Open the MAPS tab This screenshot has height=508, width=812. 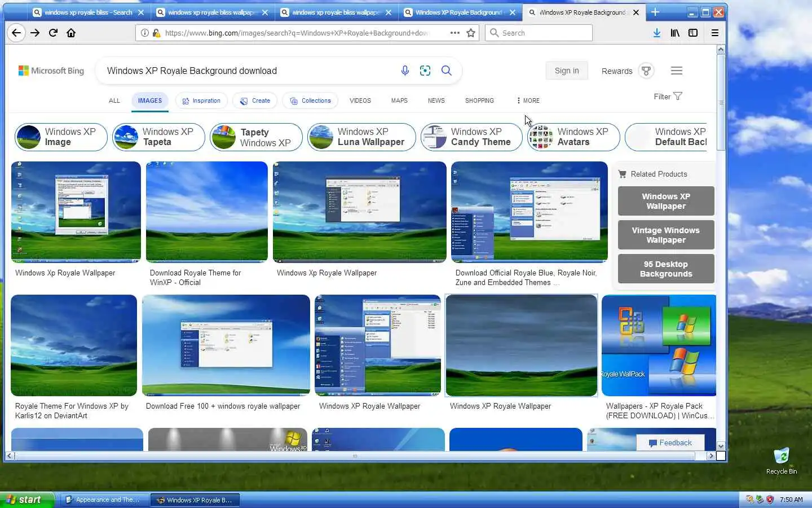(399, 100)
